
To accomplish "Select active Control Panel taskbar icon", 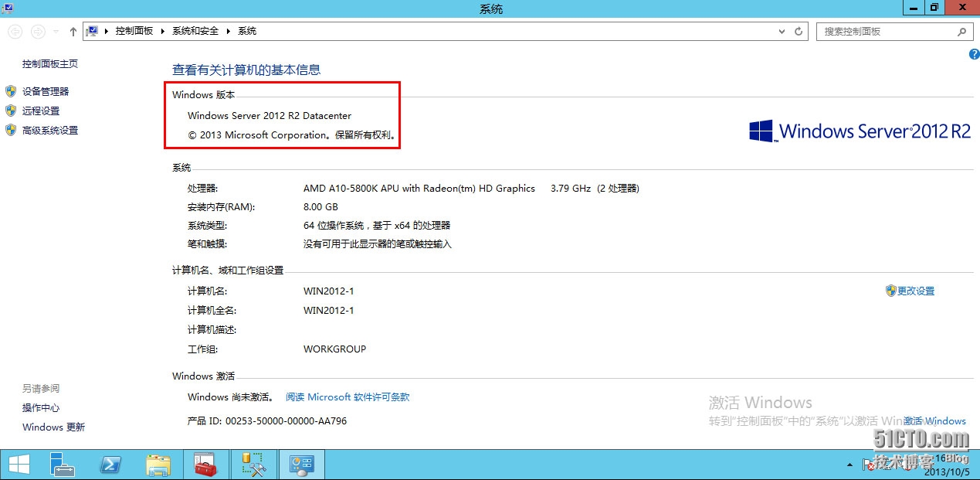I will tap(301, 465).
